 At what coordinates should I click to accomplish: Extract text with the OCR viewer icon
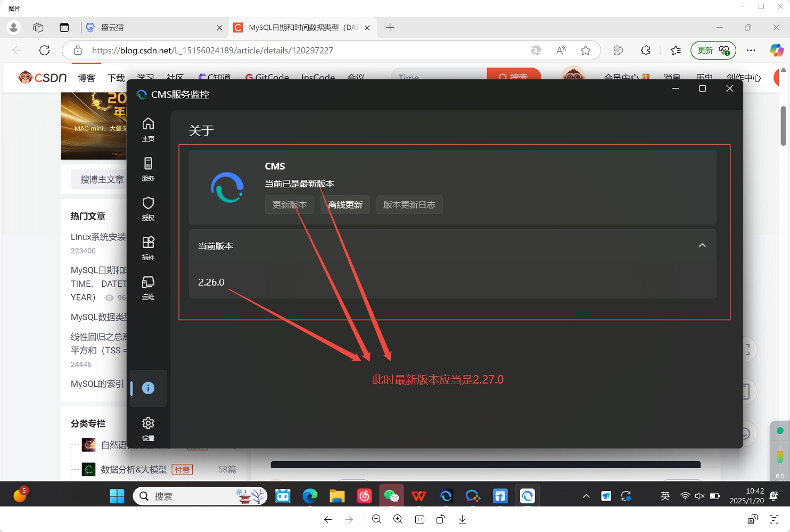click(774, 519)
